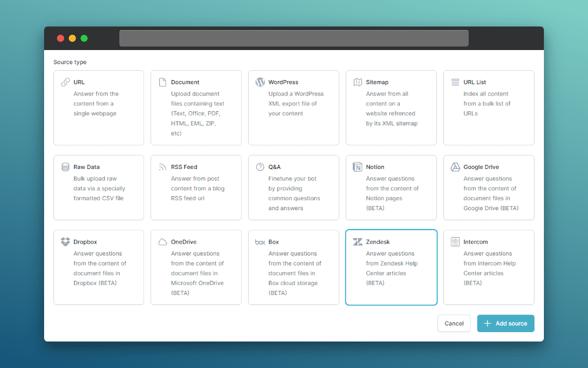Click the RSS Feed icon
The image size is (588, 368).
point(163,167)
